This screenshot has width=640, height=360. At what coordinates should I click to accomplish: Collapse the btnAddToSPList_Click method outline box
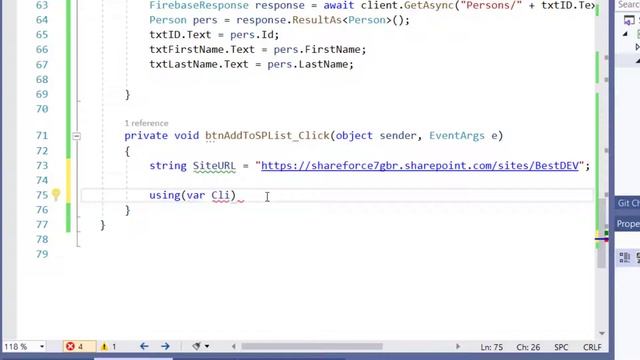tap(76, 136)
